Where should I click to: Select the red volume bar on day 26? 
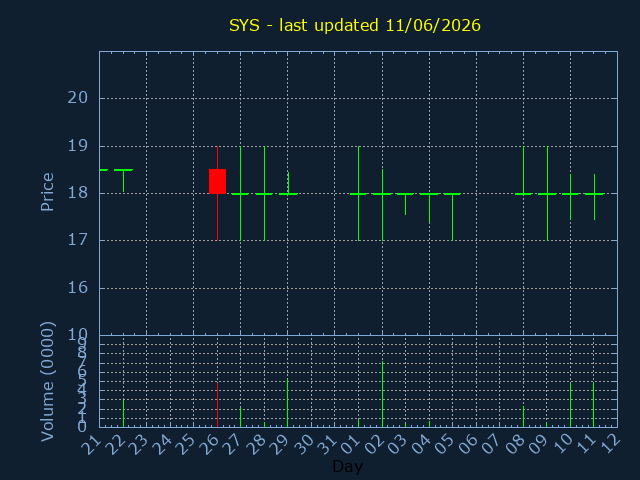[x=218, y=405]
